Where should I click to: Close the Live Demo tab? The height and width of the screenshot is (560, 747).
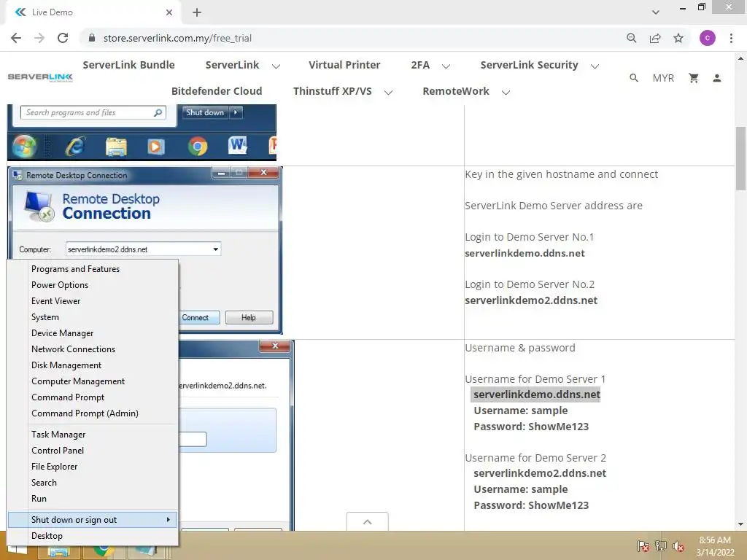(x=169, y=12)
